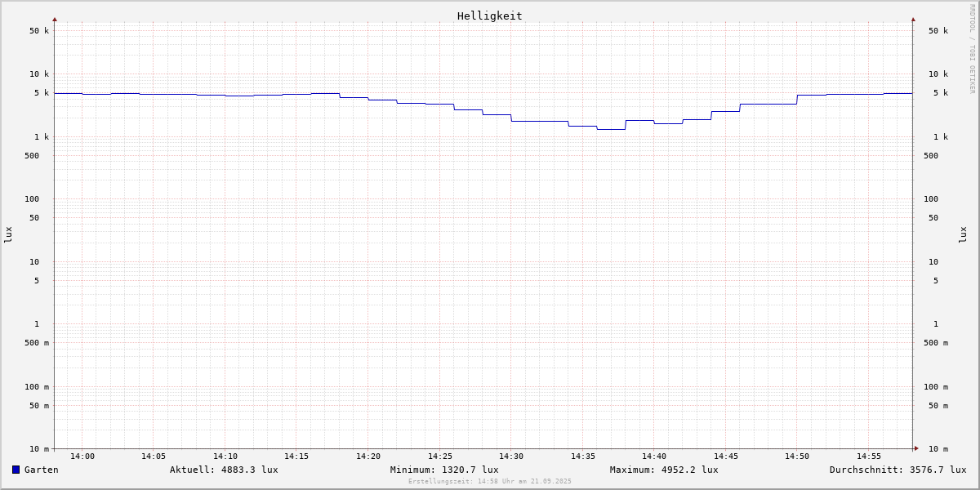Viewport: 980px width, 490px height.
Task: Click the 10 m label on right axis
Action: 938,449
